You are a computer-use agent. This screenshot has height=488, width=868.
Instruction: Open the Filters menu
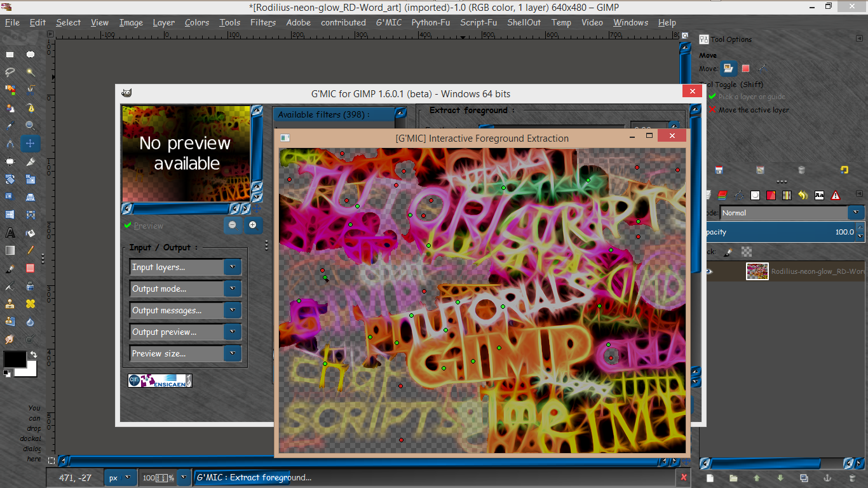coord(263,22)
